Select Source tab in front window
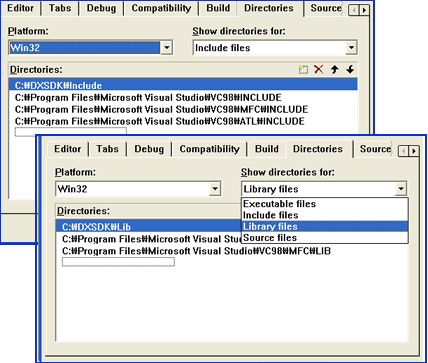 (375, 149)
